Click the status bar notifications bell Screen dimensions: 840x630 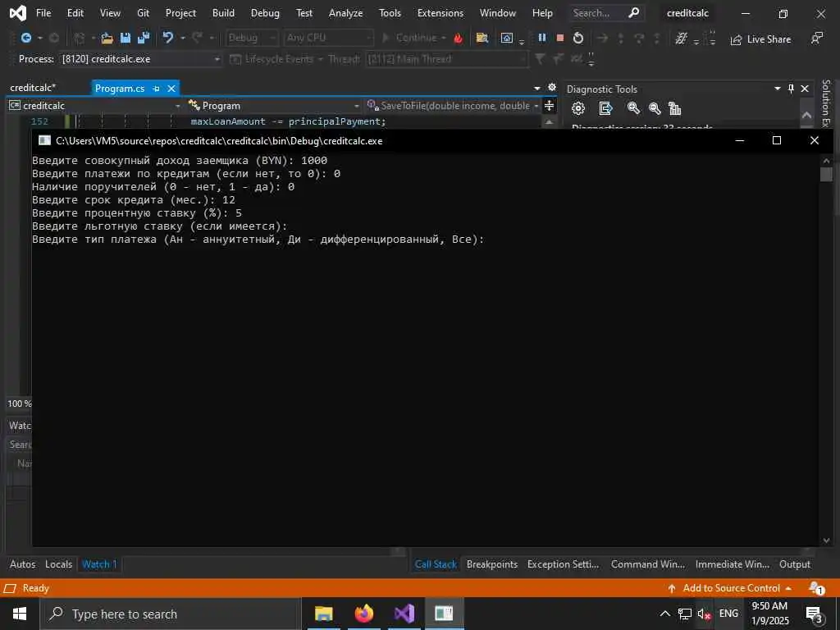816,588
